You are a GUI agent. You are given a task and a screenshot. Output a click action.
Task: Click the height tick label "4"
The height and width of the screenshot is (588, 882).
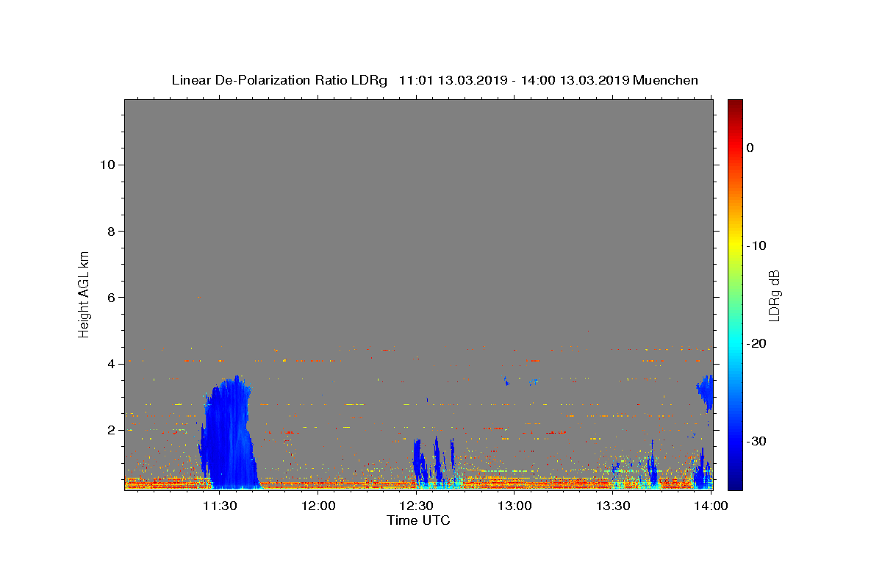(x=110, y=364)
